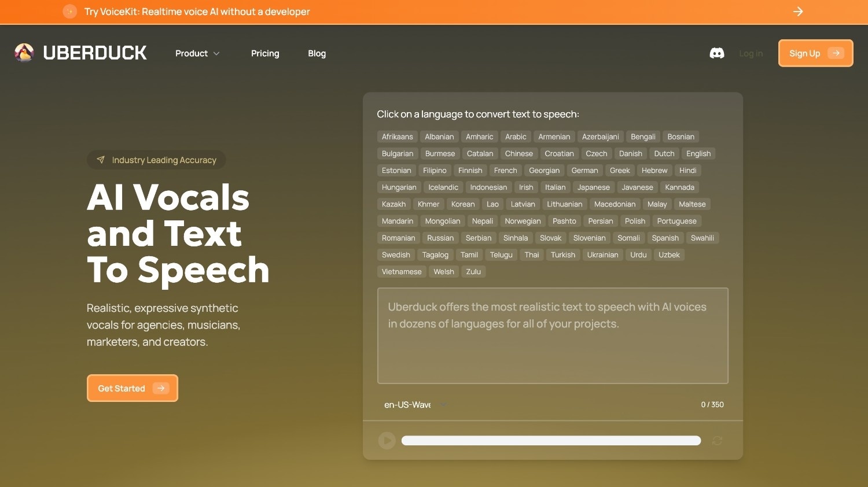Click the Uberduck duck logo icon
The height and width of the screenshot is (487, 868).
(24, 53)
